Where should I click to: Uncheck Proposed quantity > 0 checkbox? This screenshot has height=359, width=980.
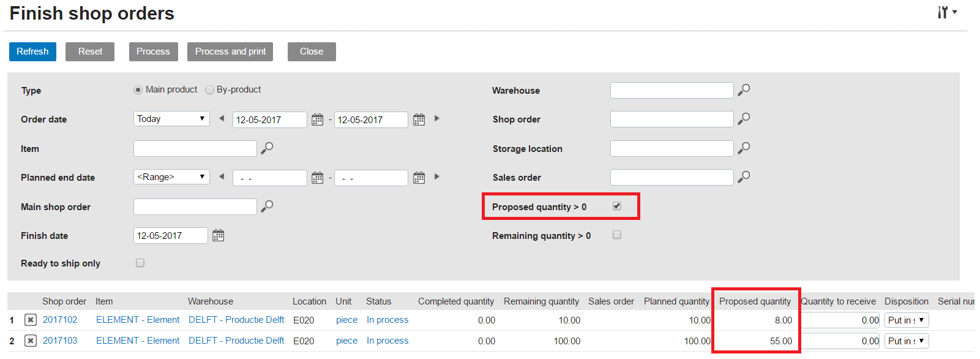pos(617,206)
